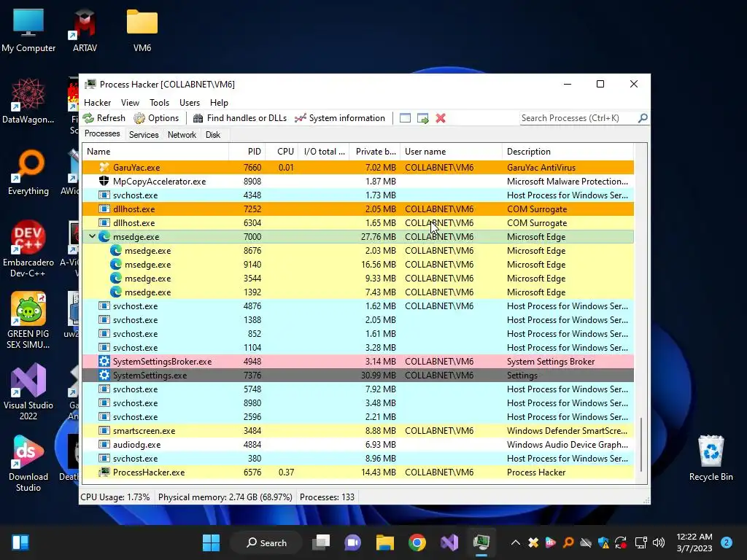Select msedge.exe with PID 1392
The height and width of the screenshot is (560, 747).
point(357,292)
